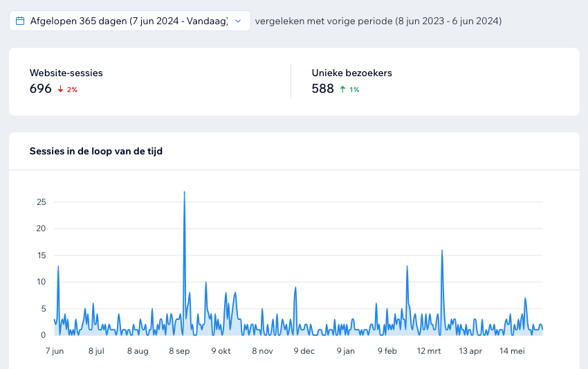Click the 'Sessies in de loop van de tijd' heading
The image size is (588, 369).
(x=96, y=152)
